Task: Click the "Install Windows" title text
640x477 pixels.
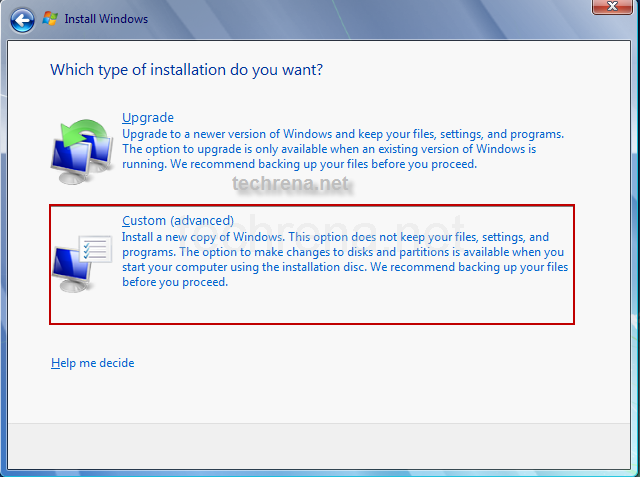Action: click(106, 19)
